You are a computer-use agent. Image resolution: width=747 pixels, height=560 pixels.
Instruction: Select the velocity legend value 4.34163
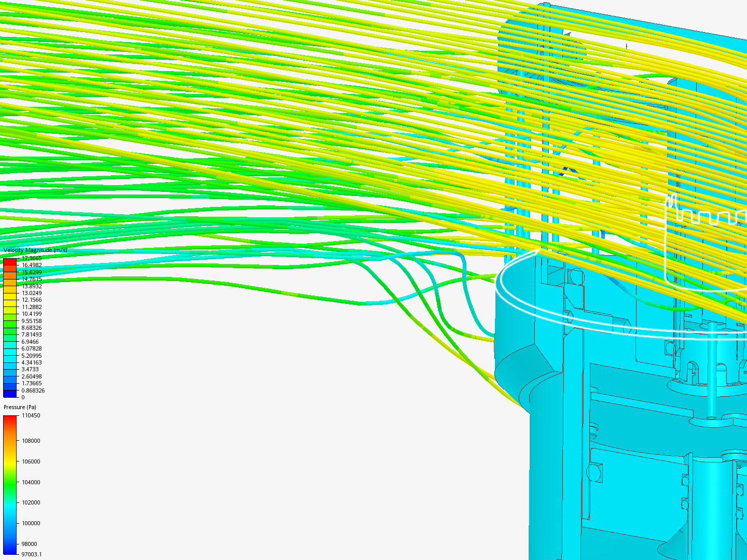coord(32,362)
